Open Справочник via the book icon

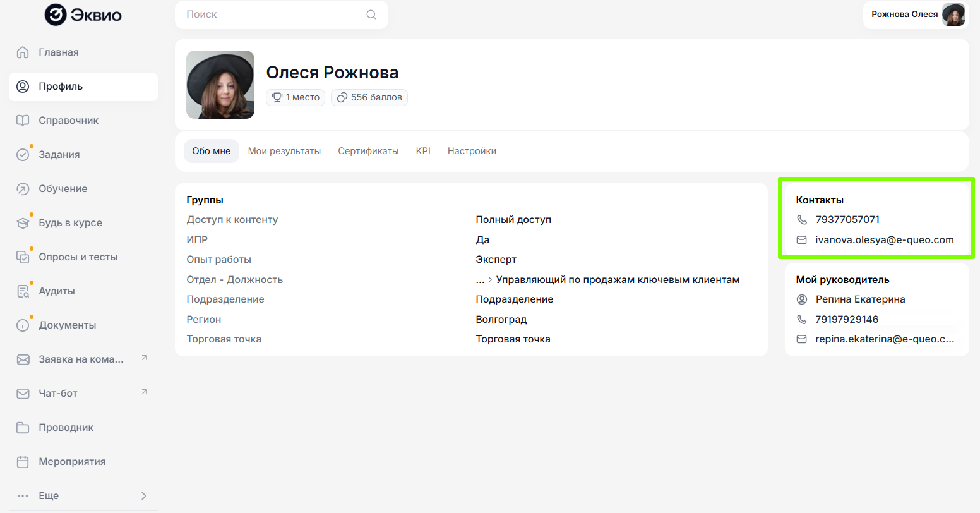[23, 121]
